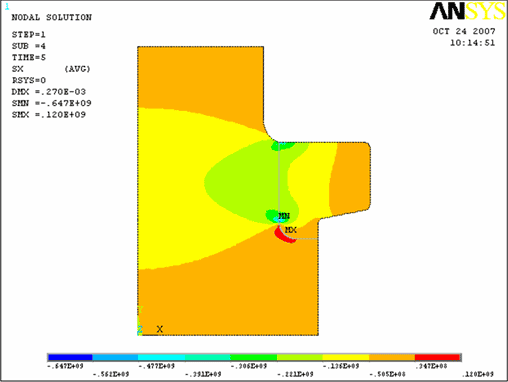
Task: Select the orange legend color band
Action: (392, 357)
